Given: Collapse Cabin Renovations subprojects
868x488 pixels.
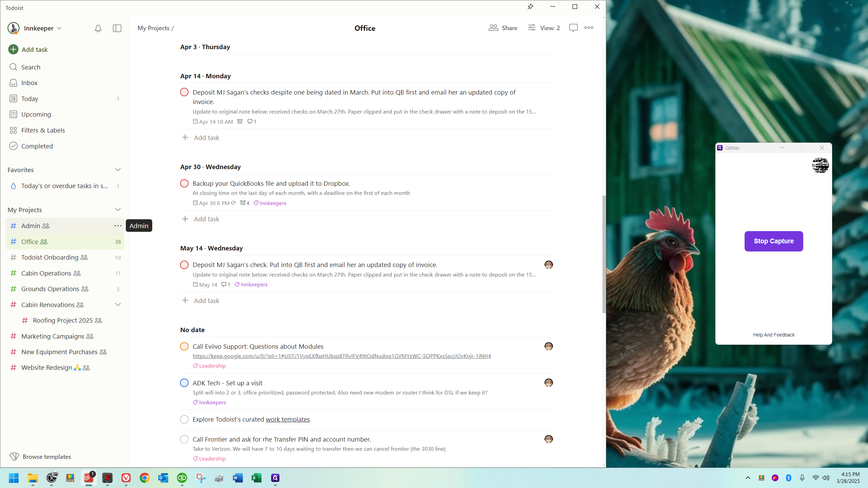Looking at the screenshot, I should tap(118, 305).
